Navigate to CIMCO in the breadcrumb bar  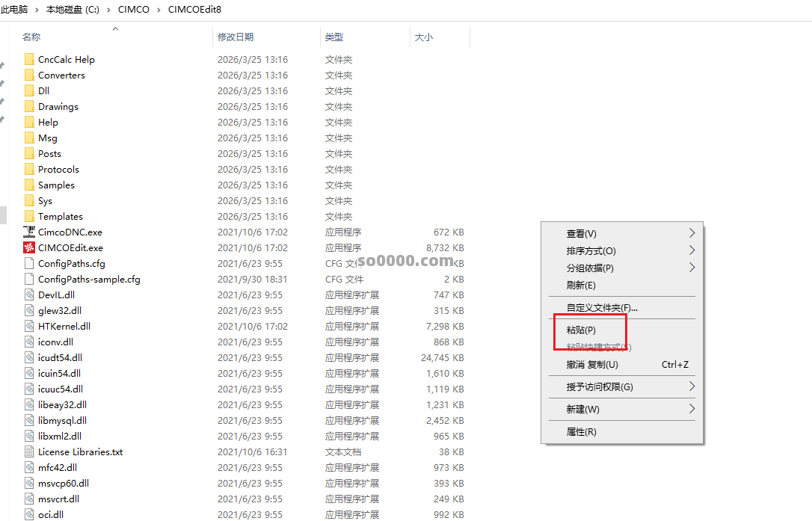tap(134, 10)
